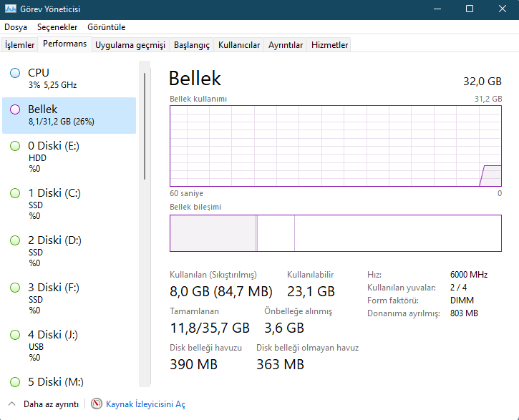Click the Bellek kullanımı usage graph

[x=336, y=146]
